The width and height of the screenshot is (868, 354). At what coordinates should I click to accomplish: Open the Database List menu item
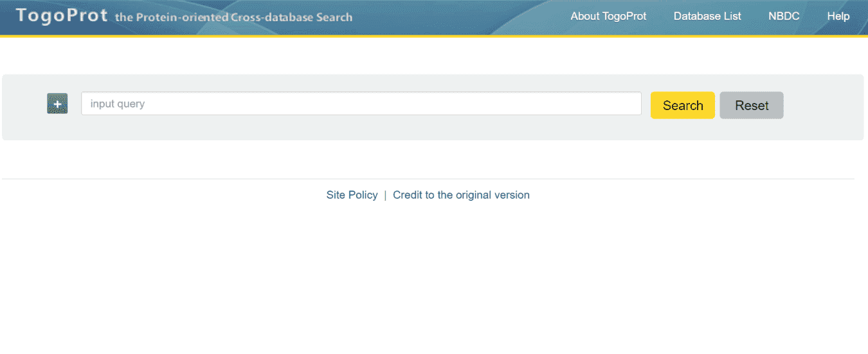(x=707, y=16)
